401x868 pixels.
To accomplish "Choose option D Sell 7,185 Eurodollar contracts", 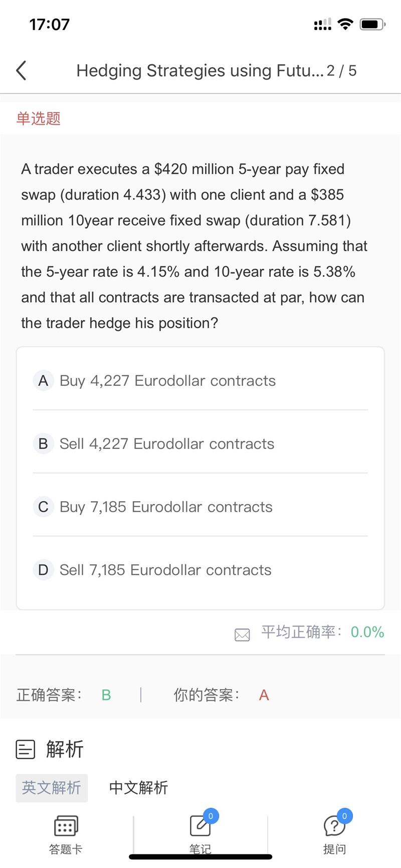I will 165,570.
